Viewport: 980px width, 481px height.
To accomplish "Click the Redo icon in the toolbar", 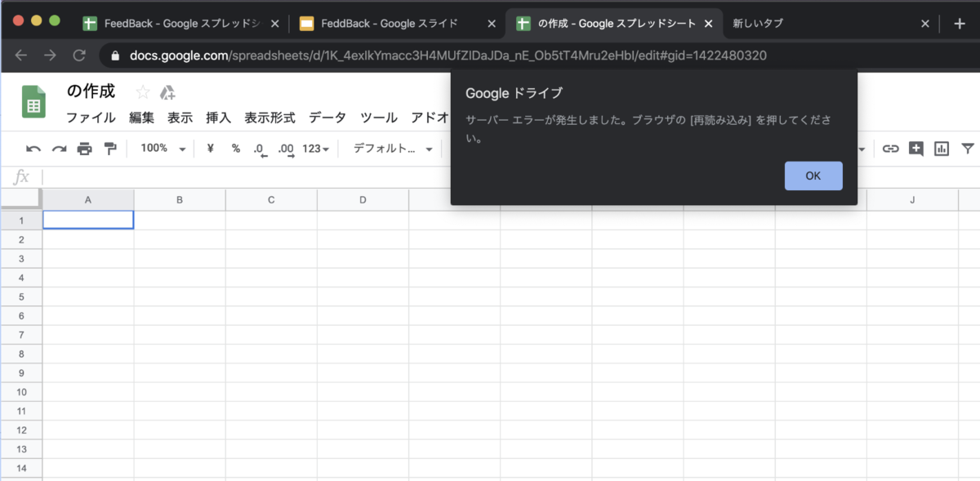I will [59, 149].
